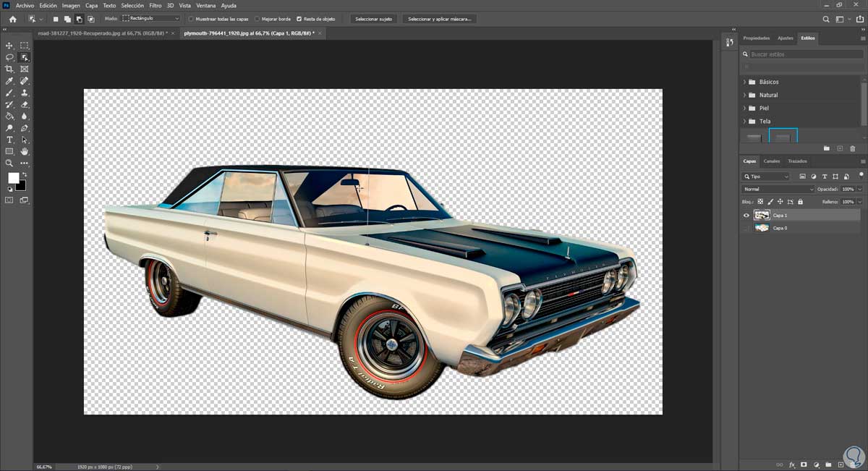The width and height of the screenshot is (868, 471).
Task: Hide the Capa 1 layer
Action: 746,215
